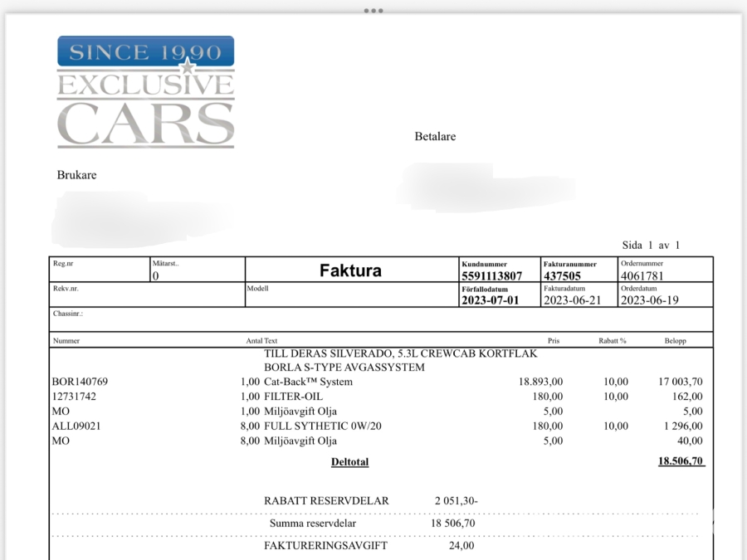Click the FAKTURERINGSAVGIFT label
The height and width of the screenshot is (560, 747).
(x=325, y=546)
